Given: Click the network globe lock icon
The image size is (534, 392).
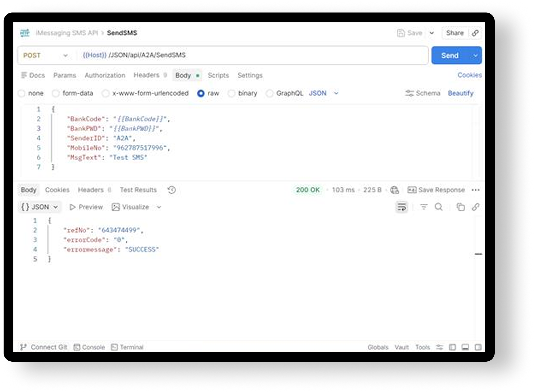Looking at the screenshot, I should [394, 190].
